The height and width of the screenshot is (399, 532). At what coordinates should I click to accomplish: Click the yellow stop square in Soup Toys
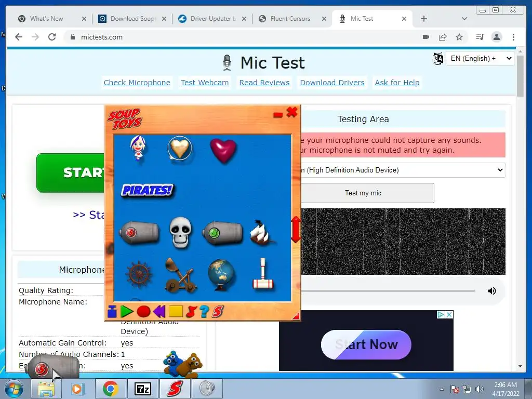coord(176,311)
